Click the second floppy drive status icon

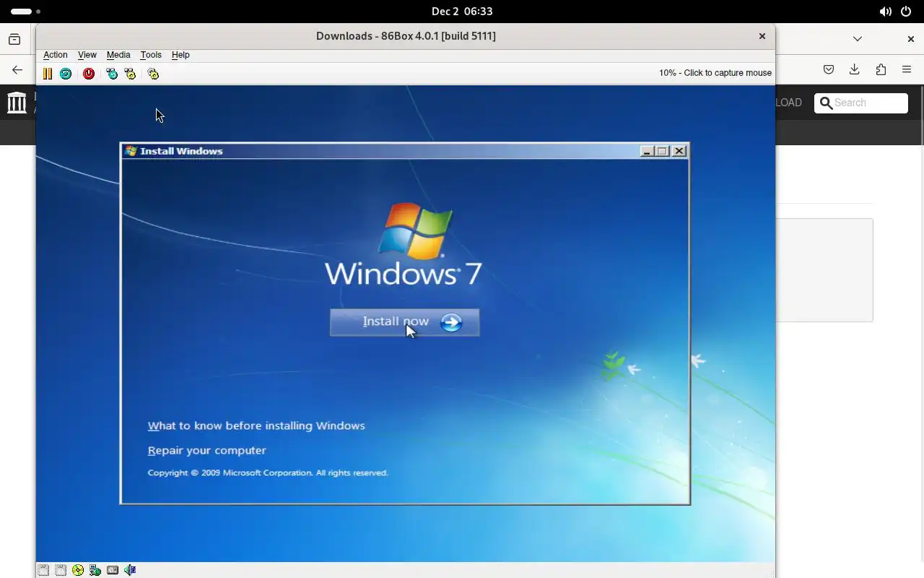[61, 570]
